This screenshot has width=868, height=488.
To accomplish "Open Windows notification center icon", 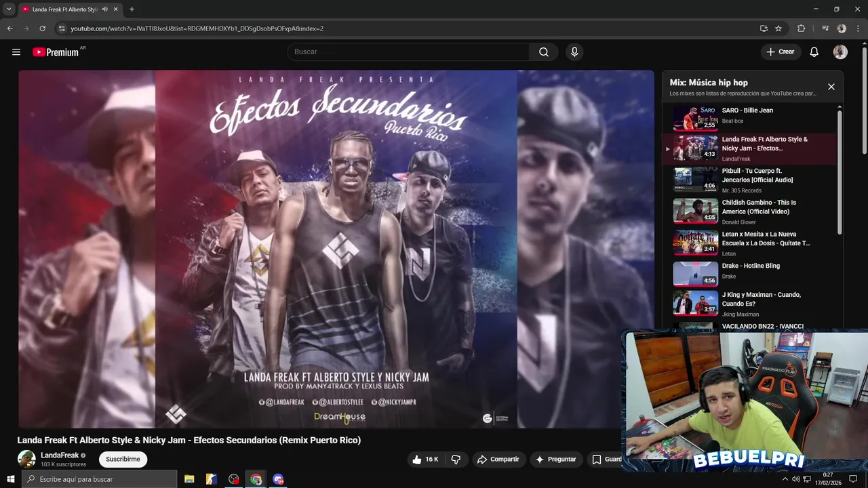I will (x=853, y=479).
